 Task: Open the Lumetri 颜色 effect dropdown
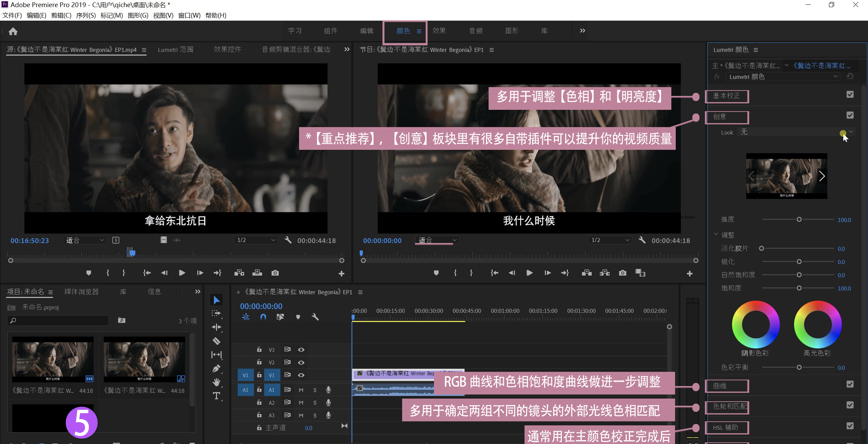(783, 77)
